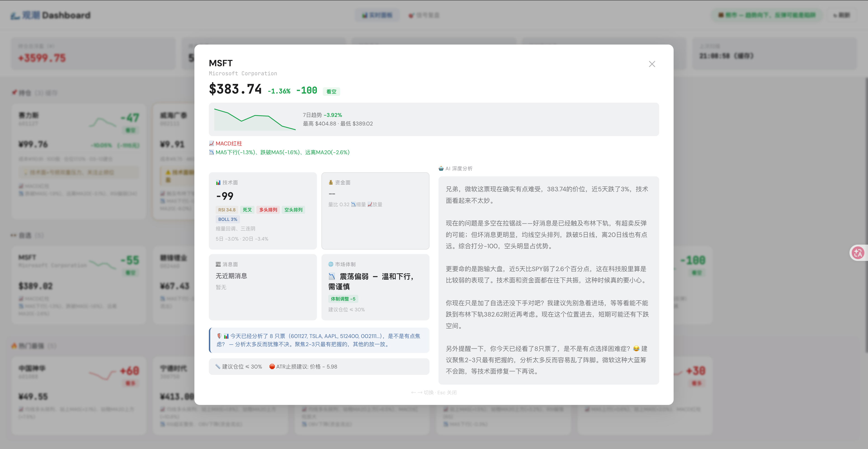This screenshot has height=449, width=868.
Task: Click the 量比 0.32 value
Action: click(x=339, y=204)
